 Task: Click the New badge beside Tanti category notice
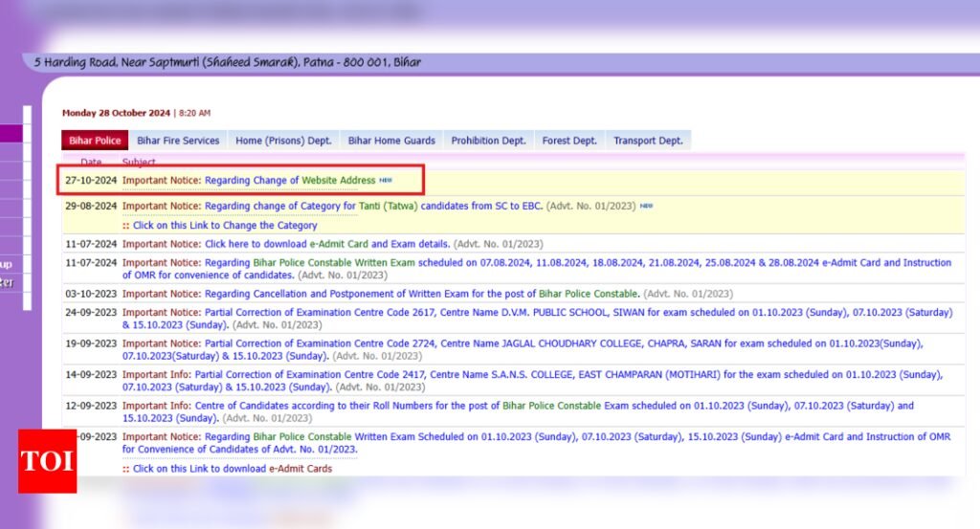coord(646,206)
